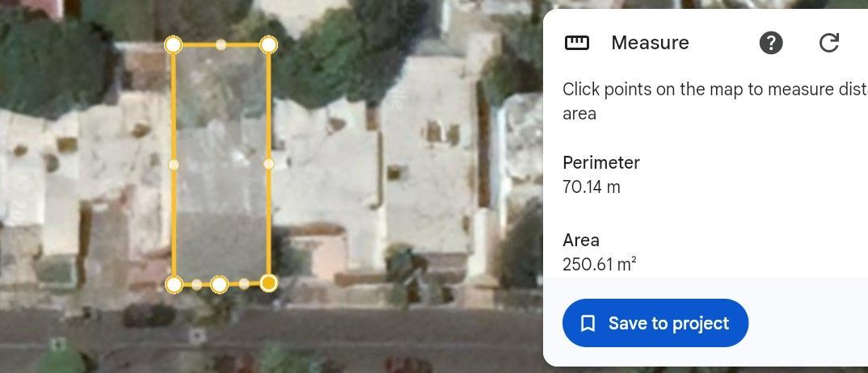Click the bookmark icon in Save to project
868x373 pixels.
click(588, 323)
